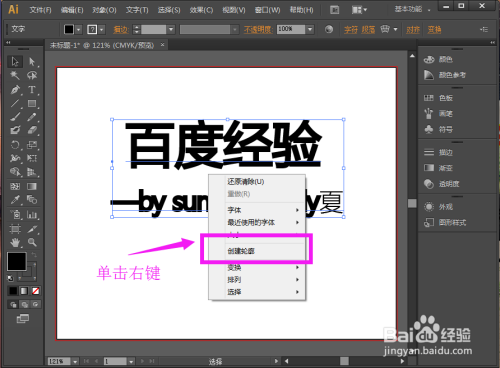Select the Hand tool
This screenshot has height=368, width=500.
coord(15,242)
